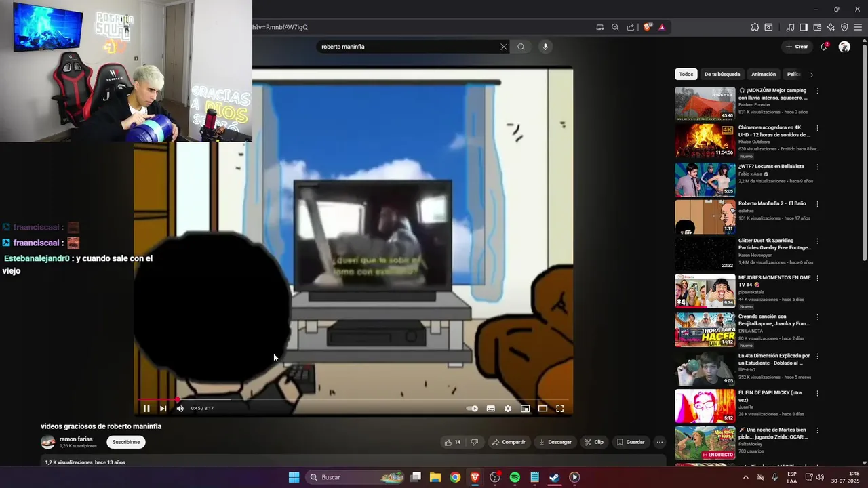Open File Explorer from the taskbar
868x488 pixels.
tap(435, 477)
